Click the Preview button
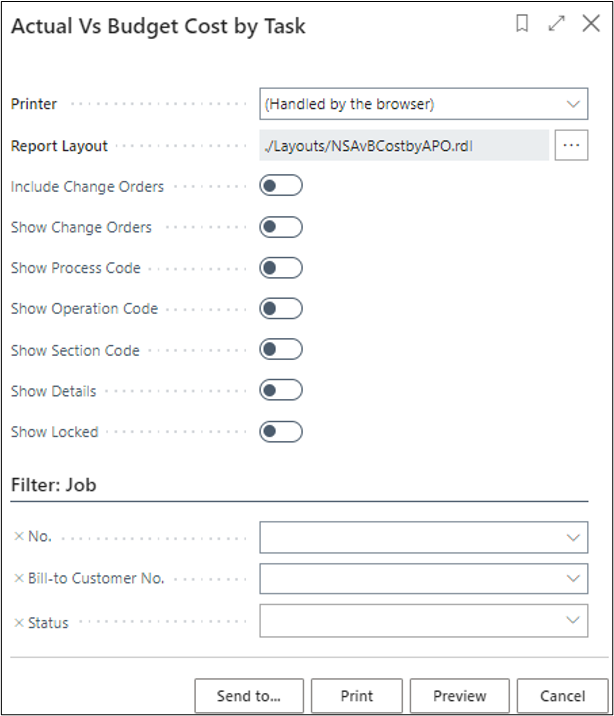Viewport: 614px width, 716px height. 460,696
